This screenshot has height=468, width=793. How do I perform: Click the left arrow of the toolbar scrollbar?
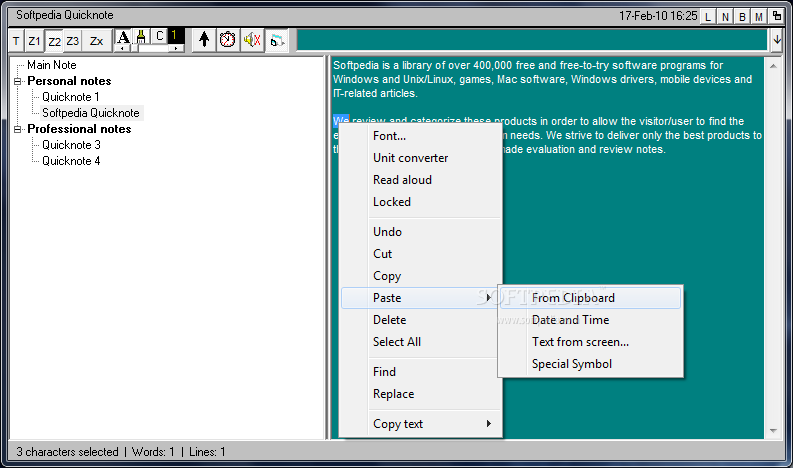pyautogui.click(x=122, y=49)
